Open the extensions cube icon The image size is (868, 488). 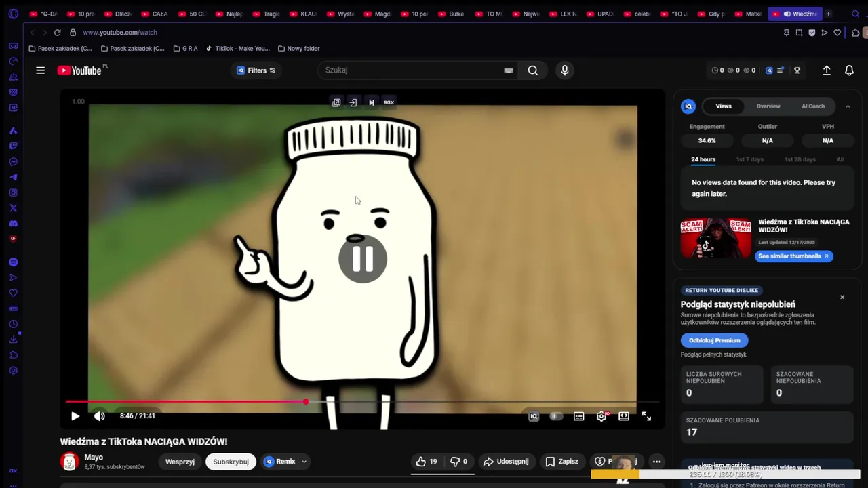point(856,33)
